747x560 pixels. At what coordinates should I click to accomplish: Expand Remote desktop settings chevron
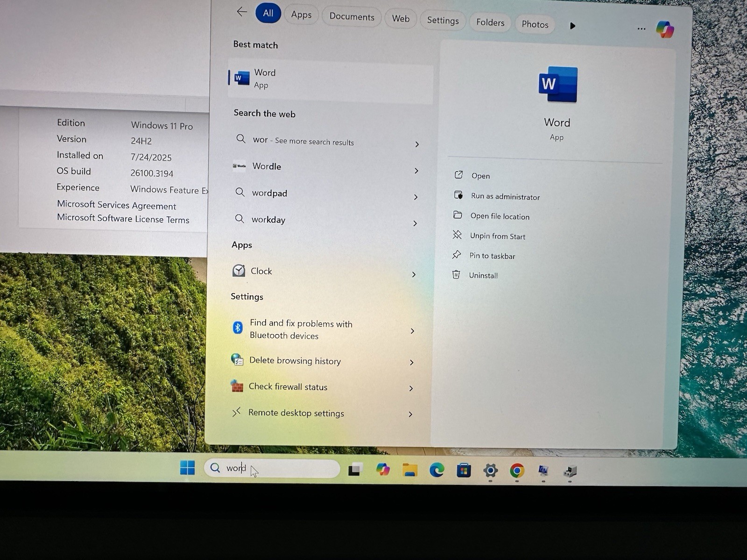(x=410, y=414)
